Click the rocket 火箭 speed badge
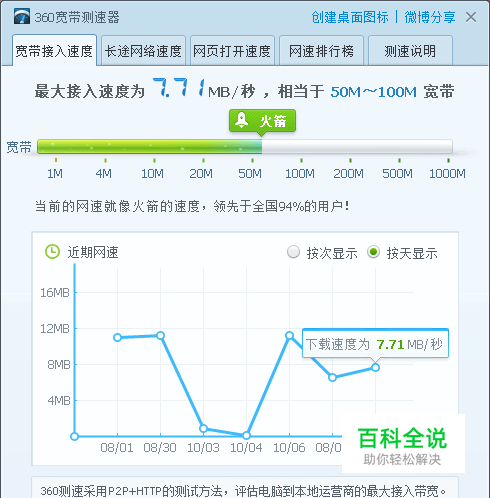The width and height of the screenshot is (490, 498). (262, 121)
